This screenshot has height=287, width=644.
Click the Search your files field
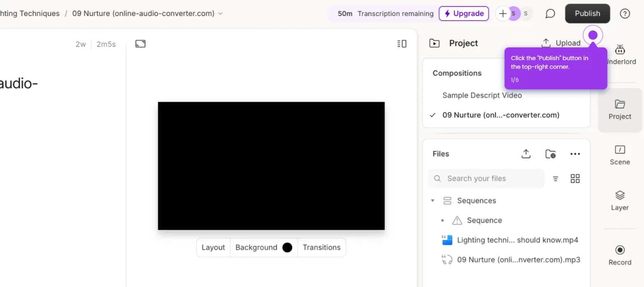pos(486,179)
